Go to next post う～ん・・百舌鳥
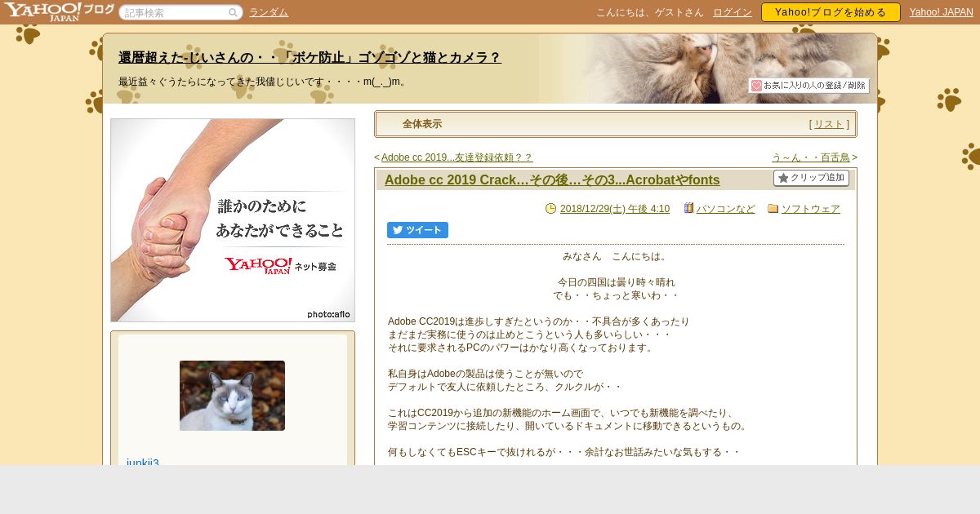980x514 pixels. pyautogui.click(x=810, y=157)
